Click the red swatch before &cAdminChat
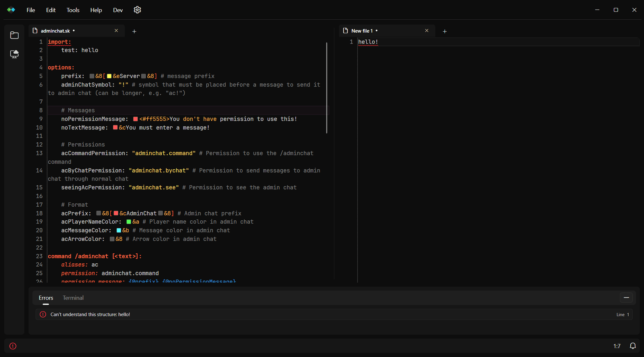This screenshot has width=644, height=357. 116,213
